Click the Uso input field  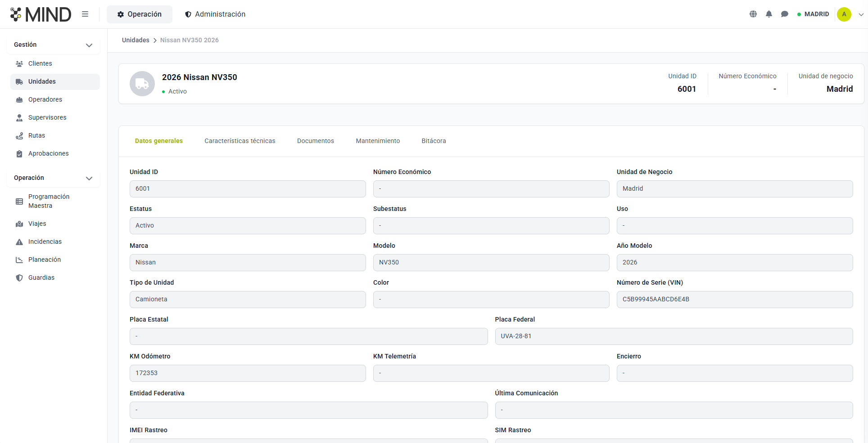[x=735, y=226]
